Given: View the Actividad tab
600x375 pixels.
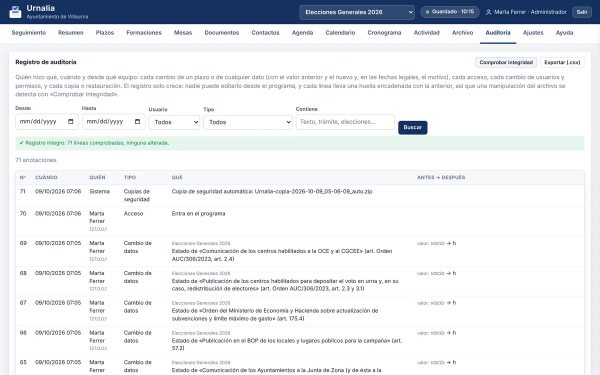Looking at the screenshot, I should (427, 33).
